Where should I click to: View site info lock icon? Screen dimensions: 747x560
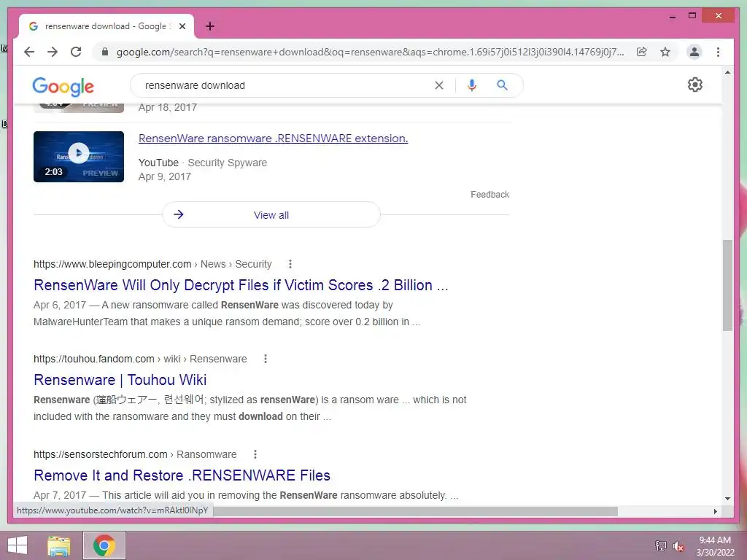105,52
